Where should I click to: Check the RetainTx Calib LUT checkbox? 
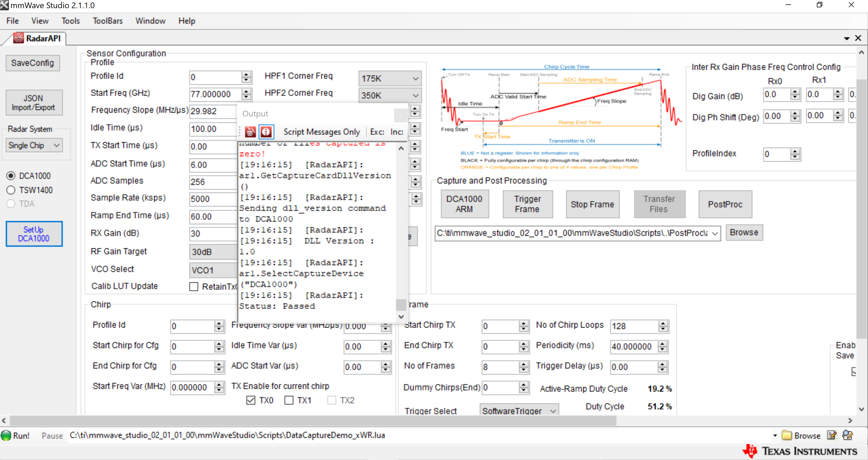tap(194, 286)
